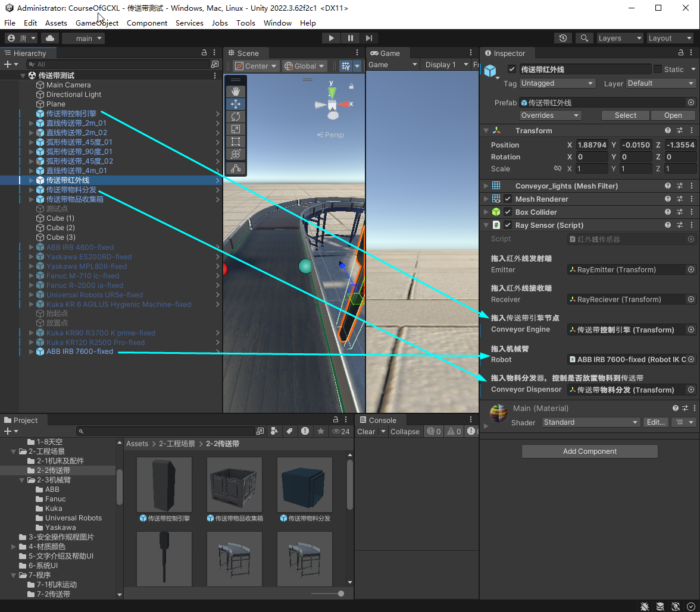Select the Scale tool in Scene

236,129
